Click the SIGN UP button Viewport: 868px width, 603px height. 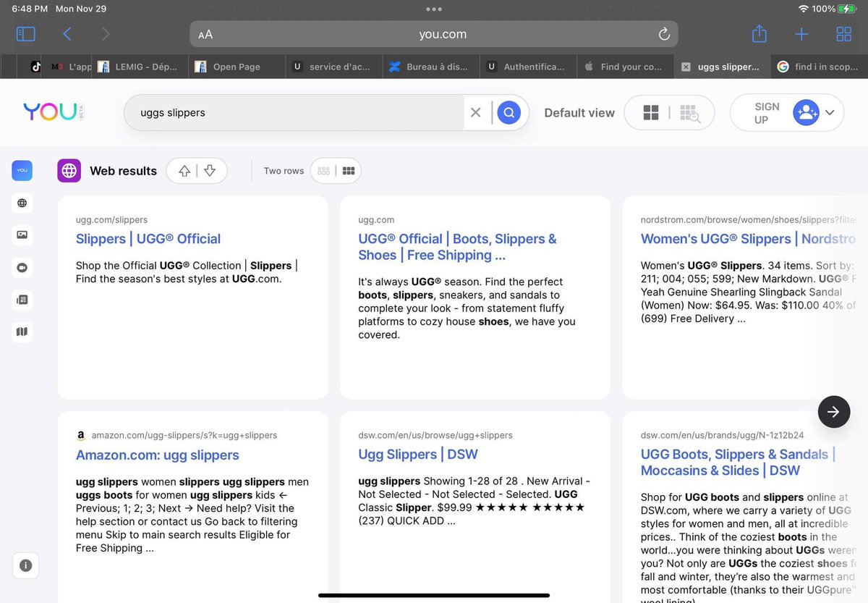(767, 112)
